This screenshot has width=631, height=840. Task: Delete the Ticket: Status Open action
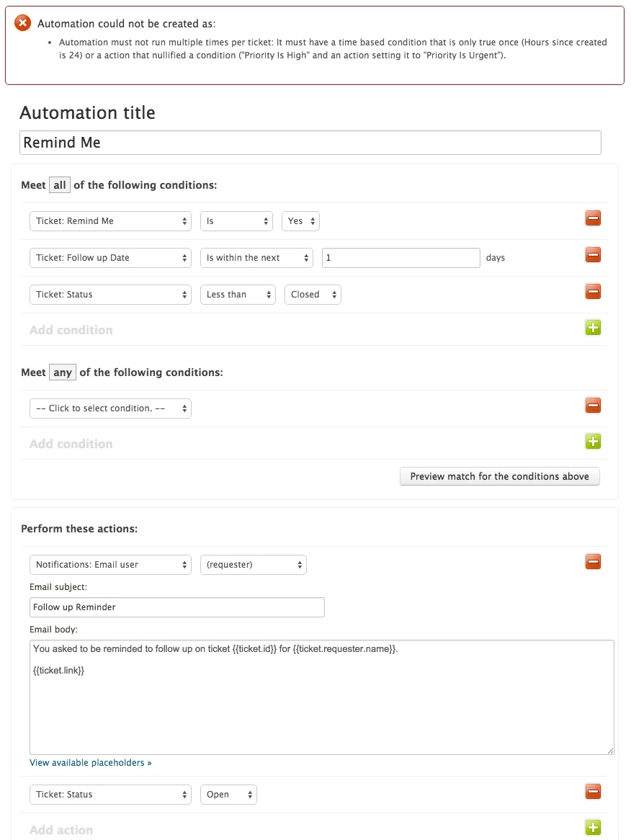pos(593,792)
